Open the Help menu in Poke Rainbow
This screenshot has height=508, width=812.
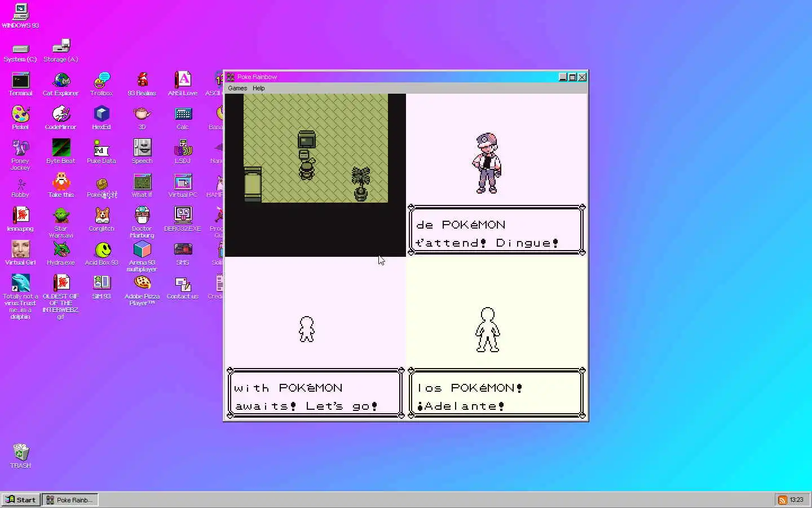click(x=259, y=88)
